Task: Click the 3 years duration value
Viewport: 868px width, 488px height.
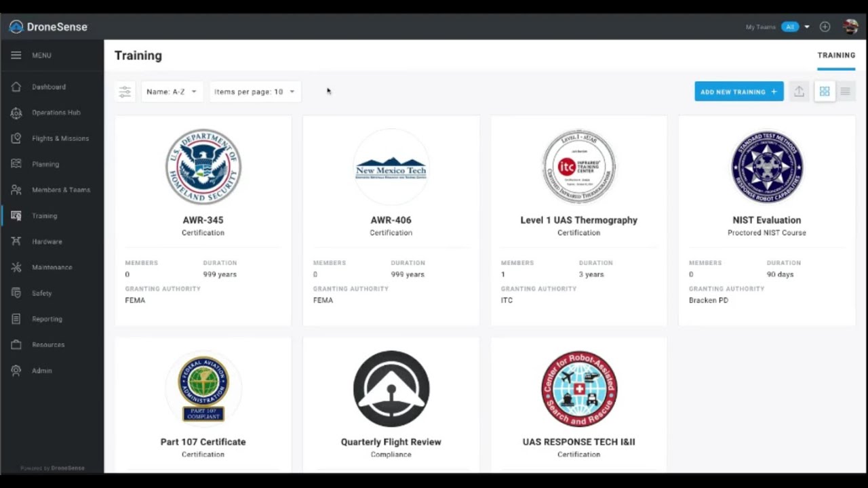Action: click(591, 274)
